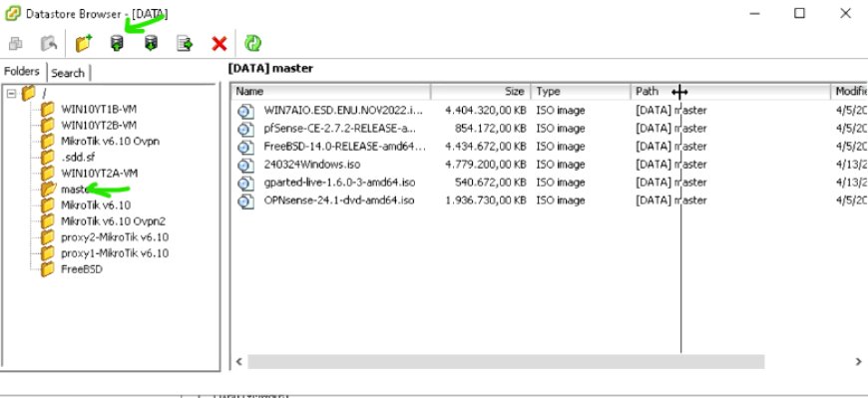Select the master folder in tree
The image size is (868, 398).
point(75,190)
